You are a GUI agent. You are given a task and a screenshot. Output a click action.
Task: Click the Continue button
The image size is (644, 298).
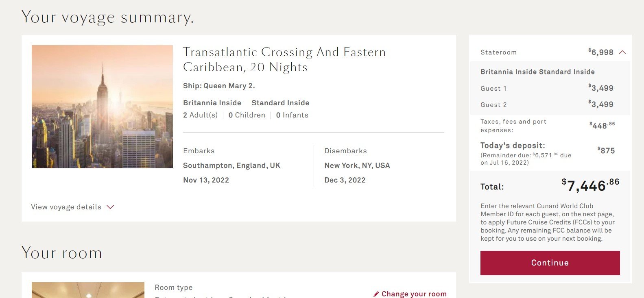click(550, 263)
